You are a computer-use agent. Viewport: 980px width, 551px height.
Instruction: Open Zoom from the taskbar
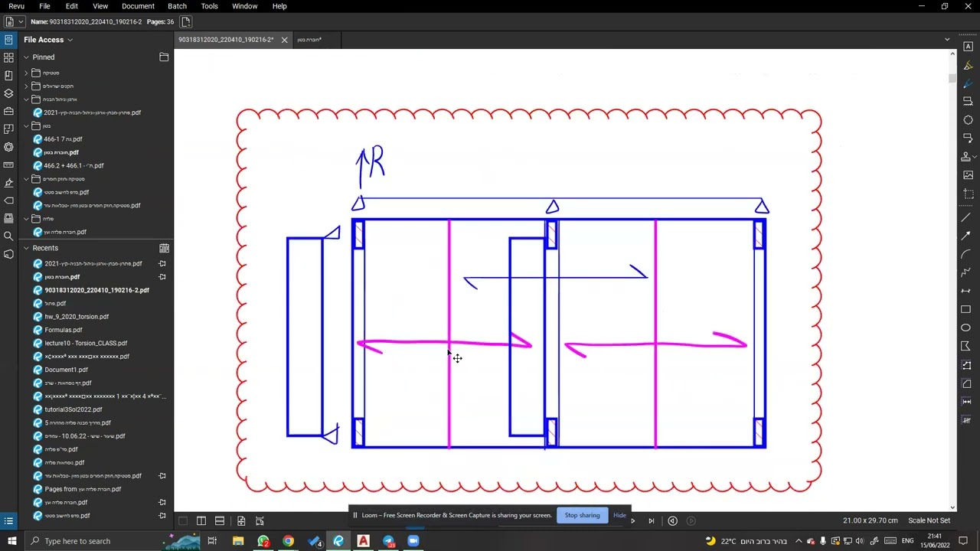tap(413, 541)
